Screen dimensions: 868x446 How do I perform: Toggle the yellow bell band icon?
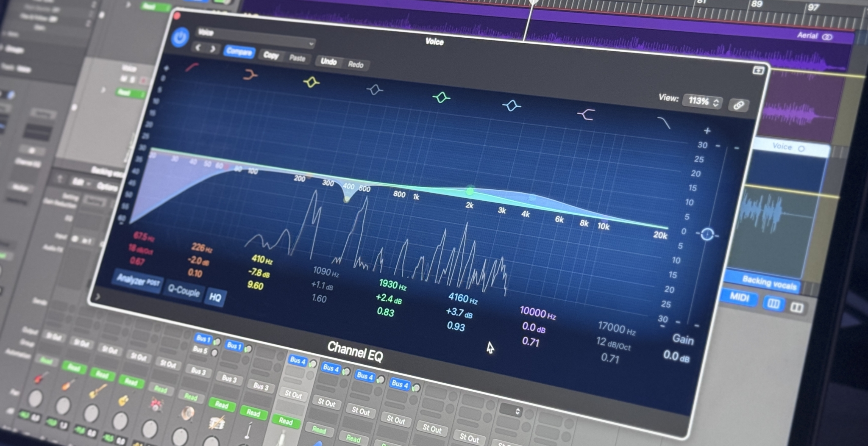coord(311,82)
